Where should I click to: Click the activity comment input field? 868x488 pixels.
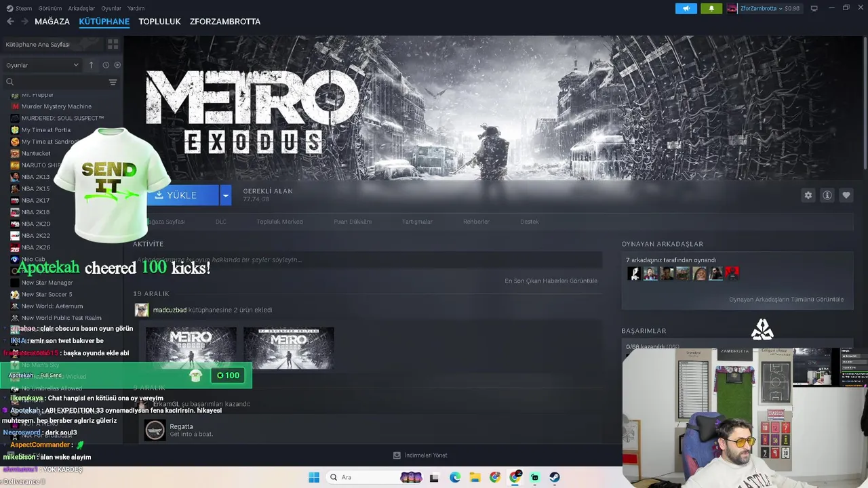[x=367, y=260]
